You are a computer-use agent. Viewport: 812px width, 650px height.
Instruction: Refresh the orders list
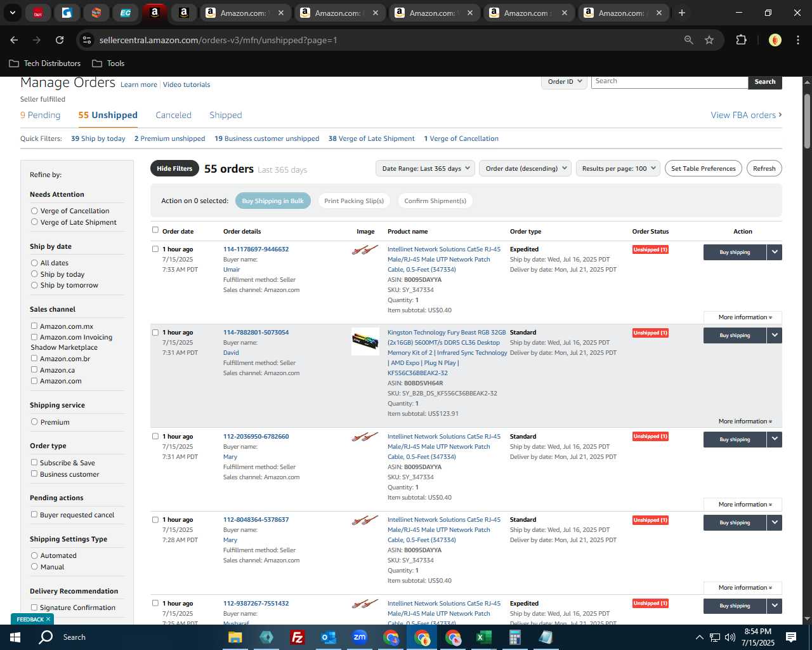coord(764,168)
